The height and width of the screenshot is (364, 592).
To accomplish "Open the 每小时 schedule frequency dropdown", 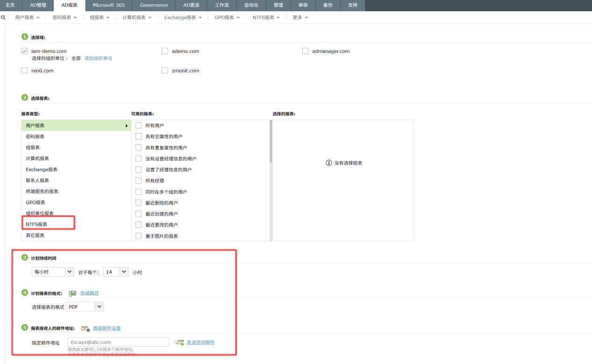I will [x=53, y=271].
